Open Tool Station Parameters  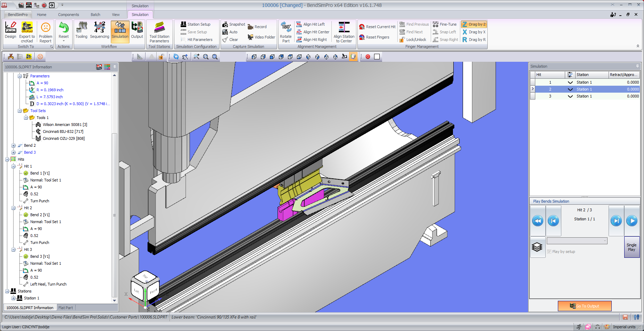click(159, 32)
